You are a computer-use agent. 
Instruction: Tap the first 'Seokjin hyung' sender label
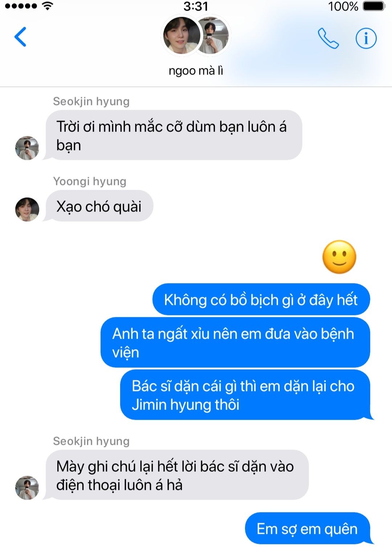tap(91, 101)
